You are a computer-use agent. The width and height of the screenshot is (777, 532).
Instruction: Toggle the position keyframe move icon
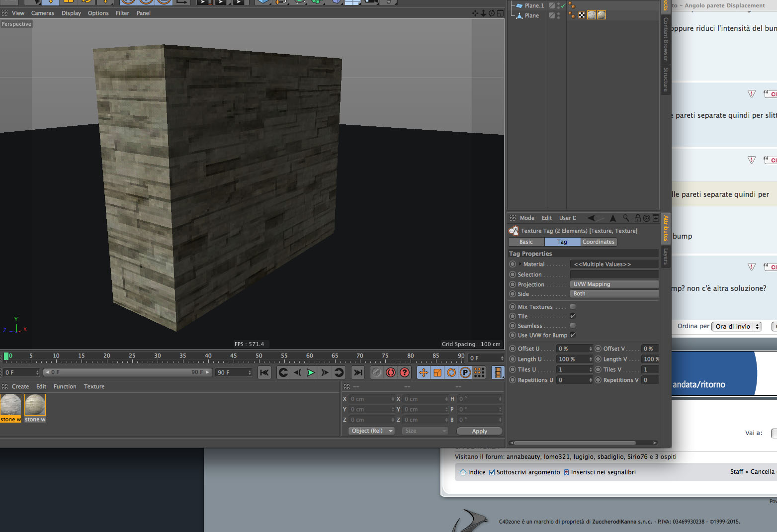(x=424, y=372)
